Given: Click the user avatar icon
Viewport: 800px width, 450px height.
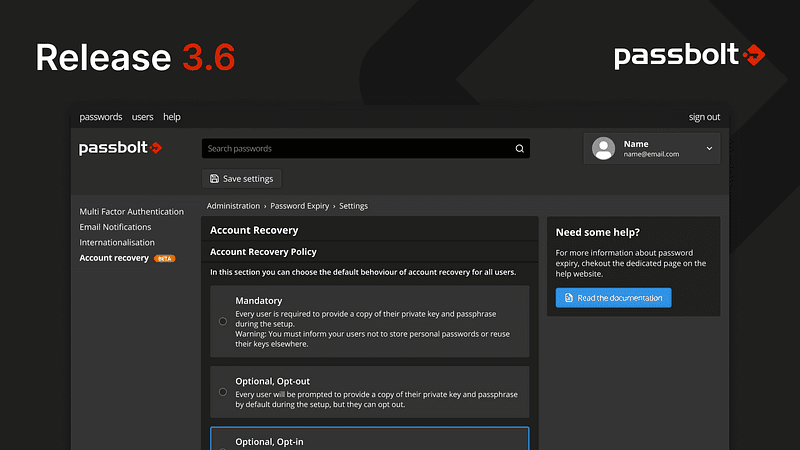Looking at the screenshot, I should [x=603, y=149].
